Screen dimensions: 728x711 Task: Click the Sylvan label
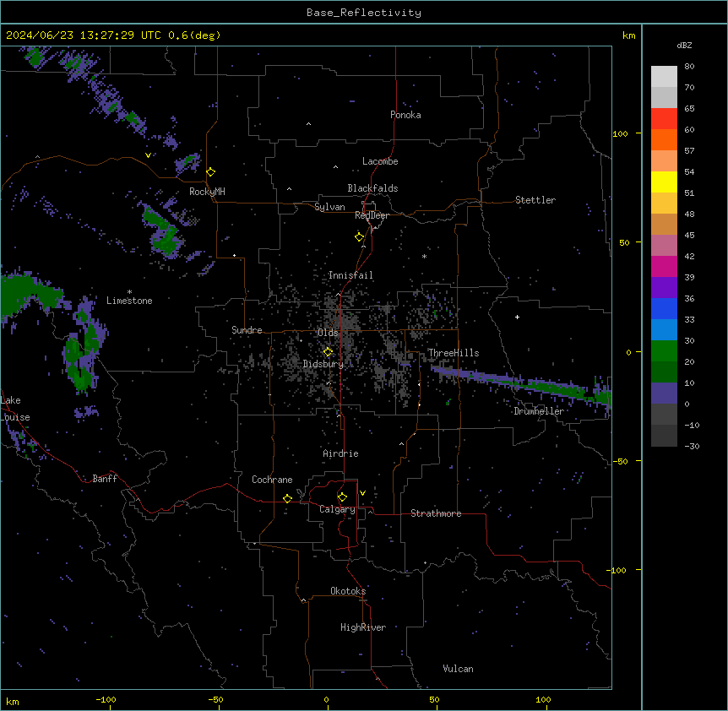coord(329,207)
